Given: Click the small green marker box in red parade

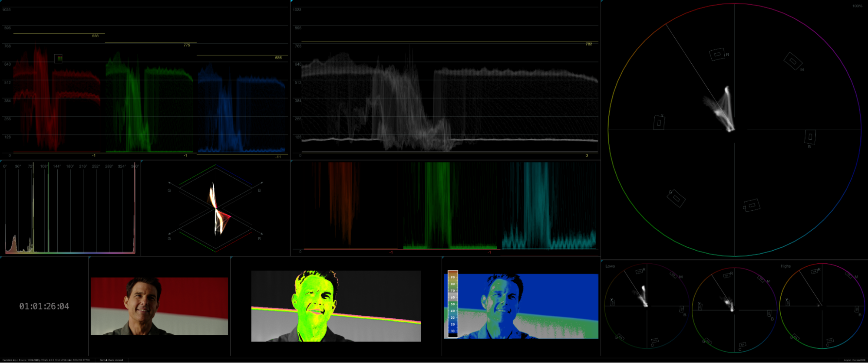Looking at the screenshot, I should [x=59, y=59].
